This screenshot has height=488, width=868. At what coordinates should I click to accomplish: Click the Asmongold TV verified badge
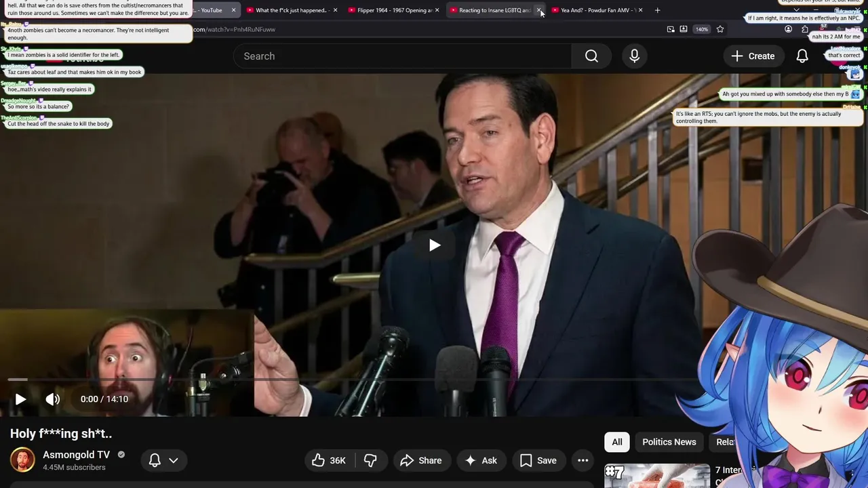(x=121, y=455)
